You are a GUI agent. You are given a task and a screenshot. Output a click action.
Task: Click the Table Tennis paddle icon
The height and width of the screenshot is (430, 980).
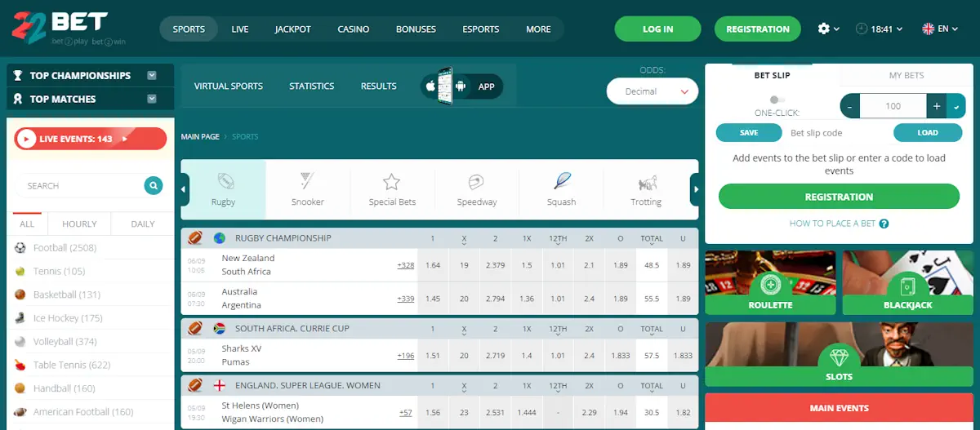click(20, 365)
